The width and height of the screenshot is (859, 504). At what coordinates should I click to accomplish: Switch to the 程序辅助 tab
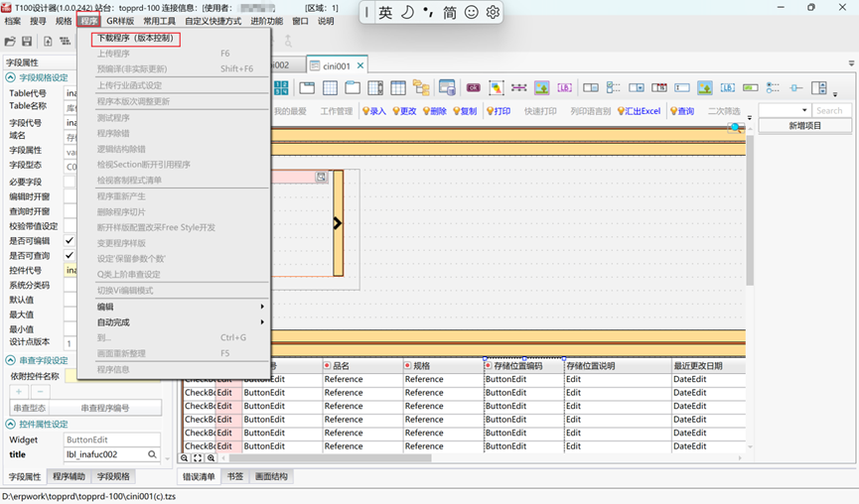70,476
